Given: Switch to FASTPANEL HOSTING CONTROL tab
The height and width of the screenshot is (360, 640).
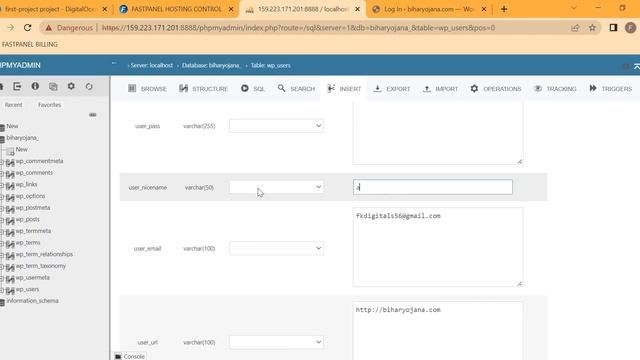Looking at the screenshot, I should pos(177,9).
